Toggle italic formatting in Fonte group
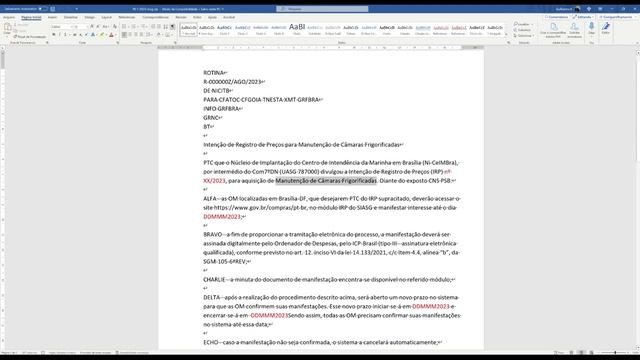This screenshot has width=640, height=360. click(60, 35)
